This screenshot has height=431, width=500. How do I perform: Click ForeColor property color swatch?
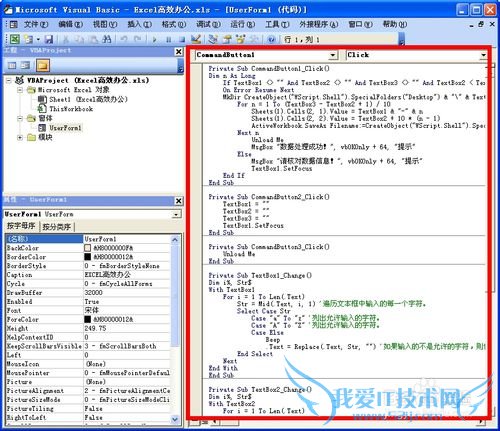point(87,319)
